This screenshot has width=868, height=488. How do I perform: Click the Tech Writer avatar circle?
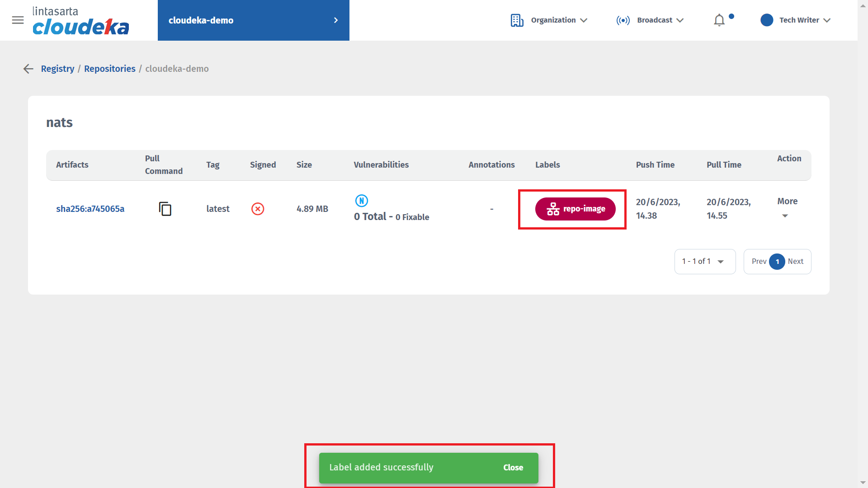click(767, 20)
